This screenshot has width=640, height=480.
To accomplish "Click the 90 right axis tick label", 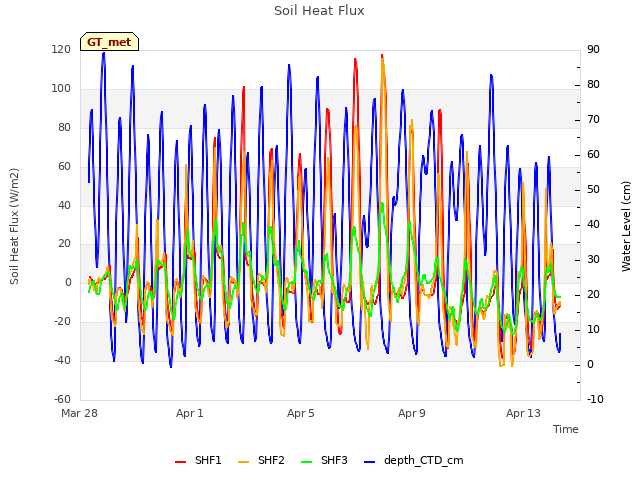I will 593,49.
